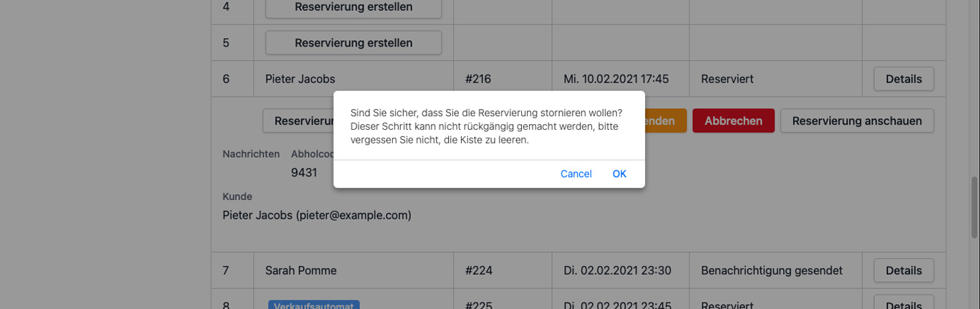Click Cancel in the confirmation dialog
Image resolution: width=980 pixels, height=309 pixels.
[576, 173]
